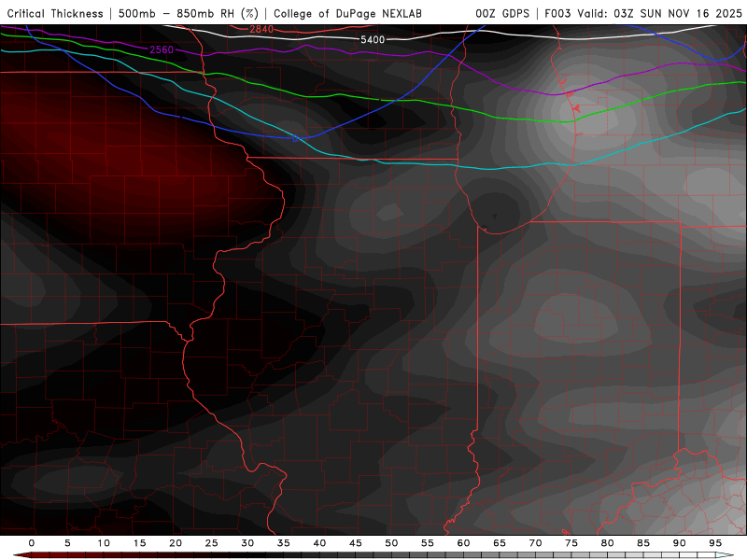Click the colorbar value 20
This screenshot has width=747, height=560.
click(x=176, y=543)
